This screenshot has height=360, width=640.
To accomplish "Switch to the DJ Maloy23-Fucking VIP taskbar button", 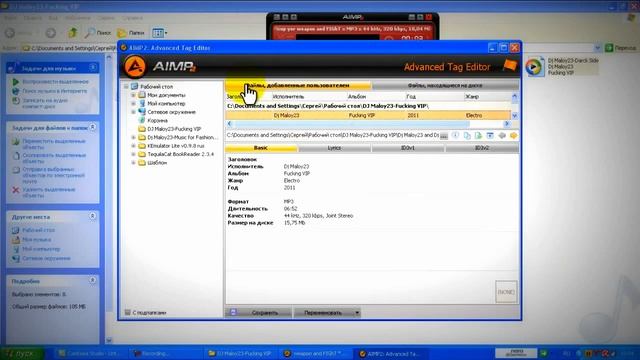I will pyautogui.click(x=240, y=354).
